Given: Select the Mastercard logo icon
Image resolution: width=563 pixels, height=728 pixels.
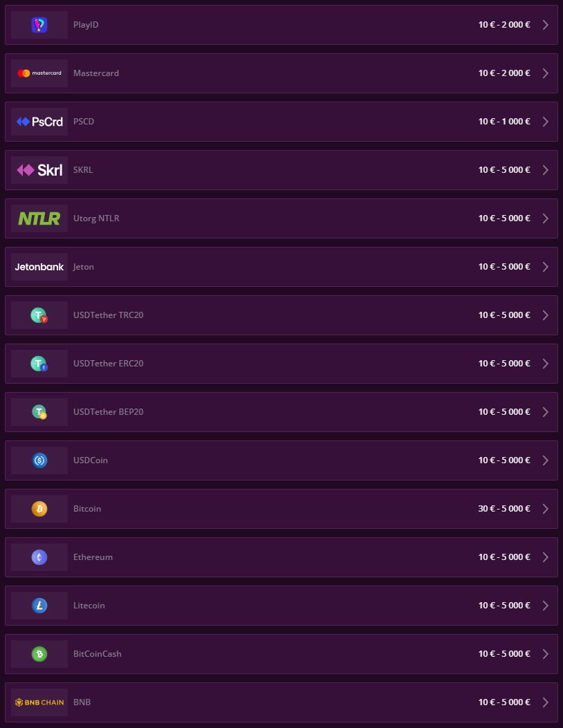Looking at the screenshot, I should pos(39,73).
